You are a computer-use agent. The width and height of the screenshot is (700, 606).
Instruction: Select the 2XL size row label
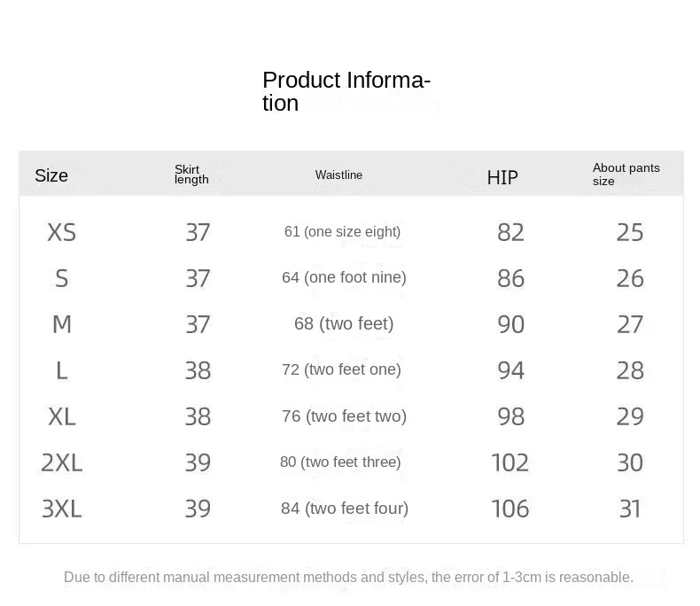(62, 462)
